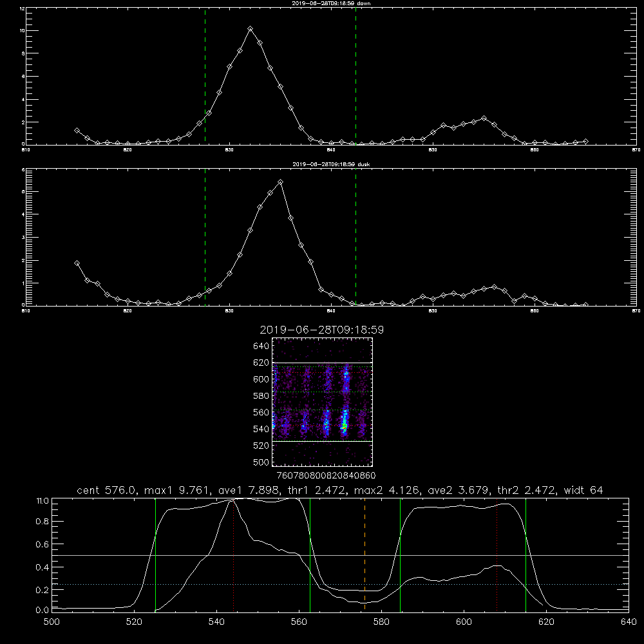Click bottom plot y-axis label 0.8

pyautogui.click(x=43, y=522)
